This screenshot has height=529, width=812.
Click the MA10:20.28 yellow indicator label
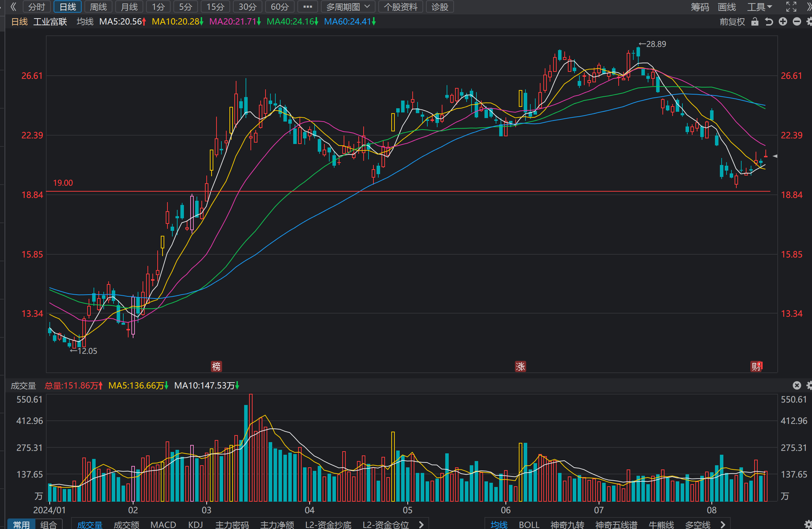[178, 22]
